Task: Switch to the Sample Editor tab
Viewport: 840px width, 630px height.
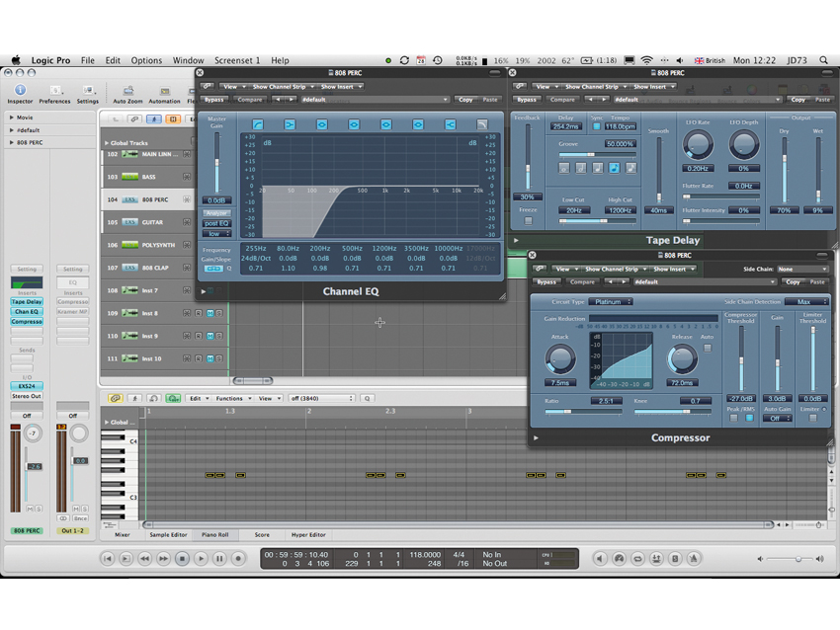Action: pos(168,535)
